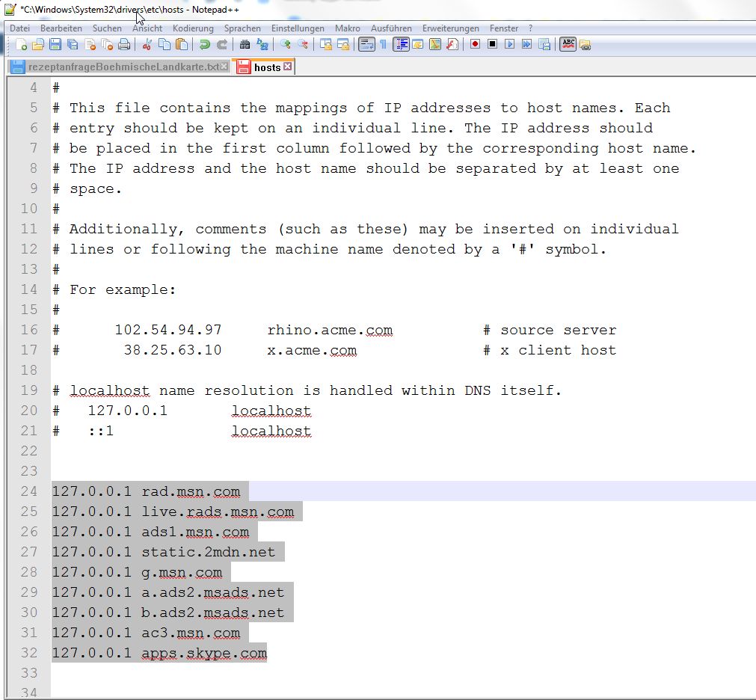Viewport: 756px width, 700px height.
Task: Close current document using the toolbar icon
Action: click(90, 45)
